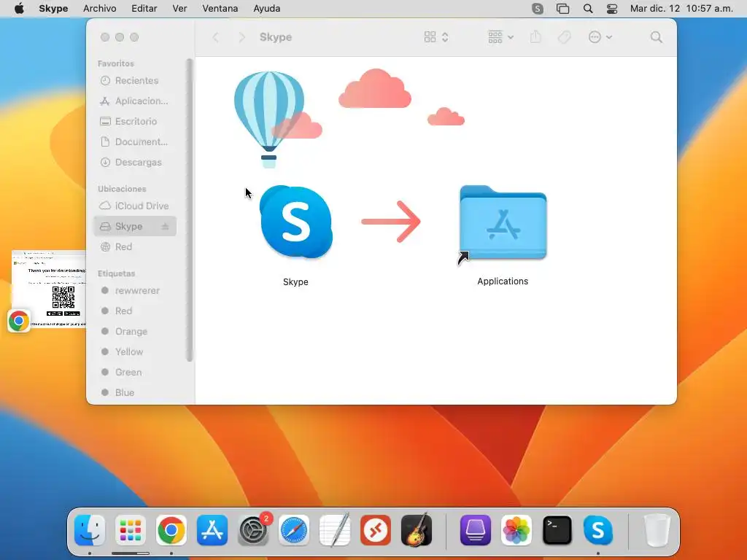Open Spotlight search in the menu bar
Image resolution: width=747 pixels, height=560 pixels.
588,9
